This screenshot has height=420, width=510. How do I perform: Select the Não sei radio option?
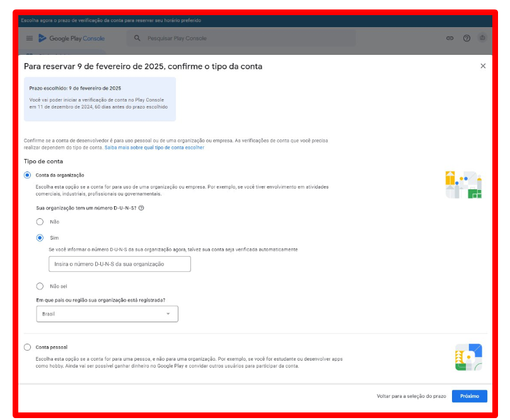[40, 286]
